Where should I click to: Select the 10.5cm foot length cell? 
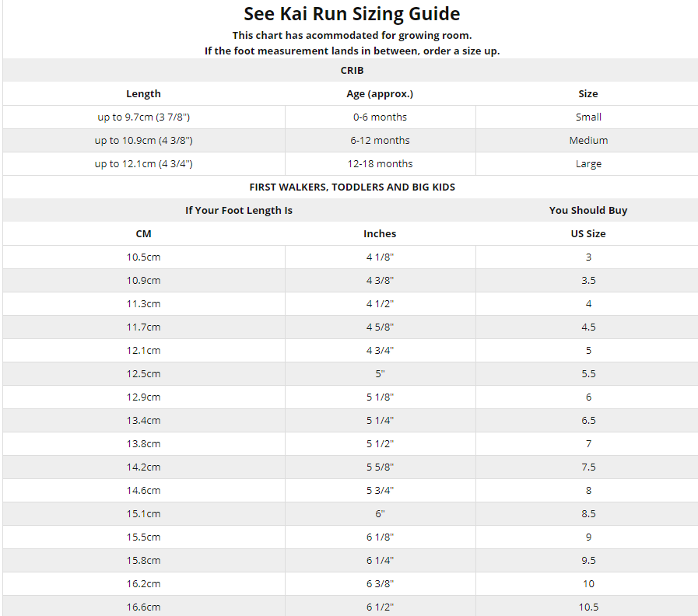[x=143, y=257]
